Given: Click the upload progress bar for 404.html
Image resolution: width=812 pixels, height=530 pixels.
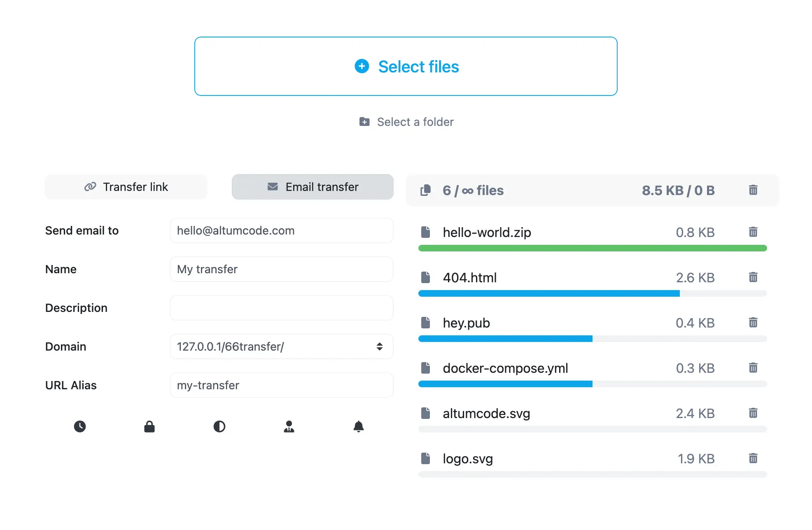Looking at the screenshot, I should (592, 293).
